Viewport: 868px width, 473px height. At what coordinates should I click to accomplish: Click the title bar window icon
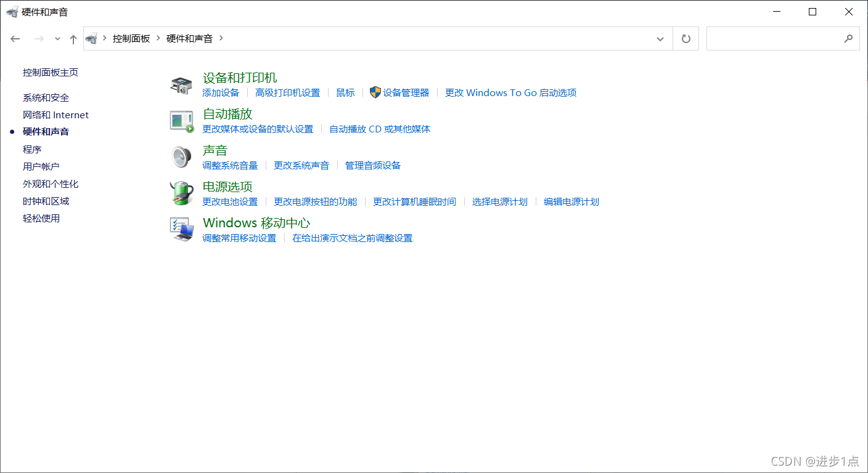tap(12, 12)
